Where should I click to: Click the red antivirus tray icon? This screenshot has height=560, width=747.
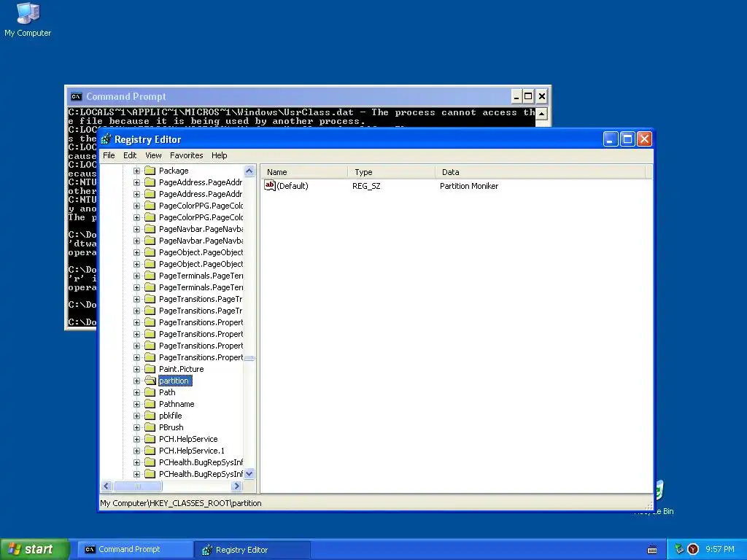click(x=693, y=549)
